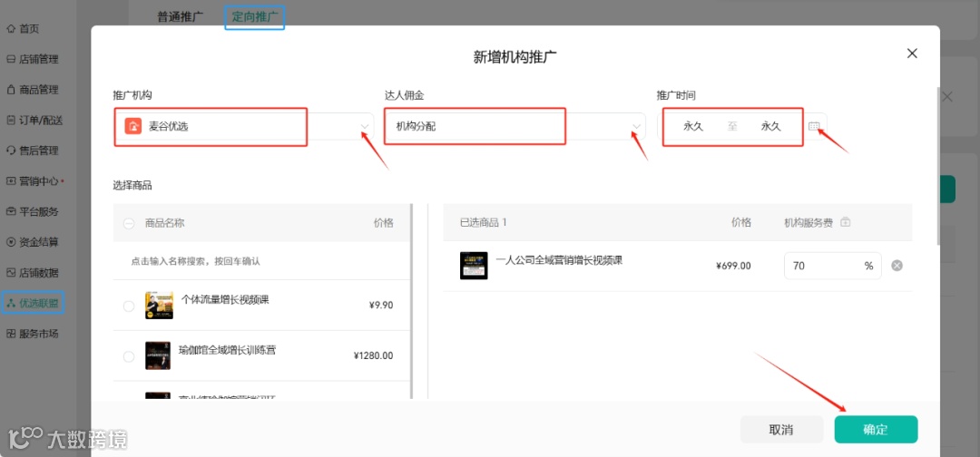Viewport: 980px width, 457px height.
Task: Click the 订单/配送 sidebar icon
Action: coord(11,121)
